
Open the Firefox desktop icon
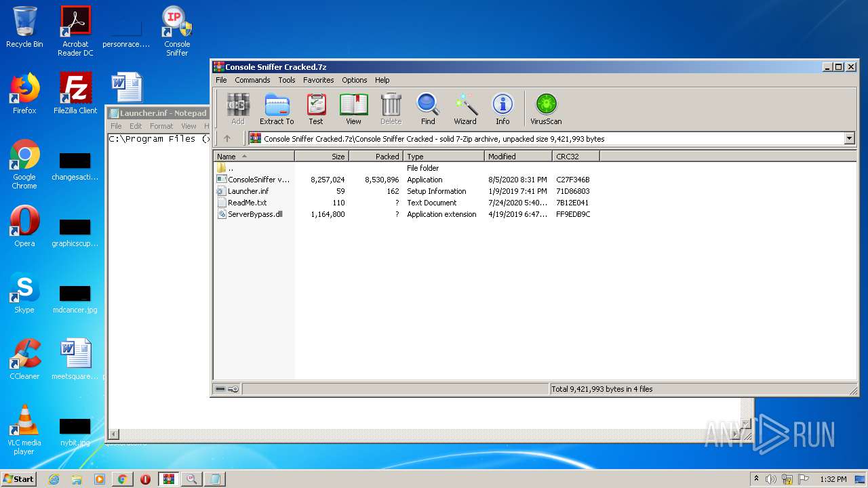[x=24, y=94]
